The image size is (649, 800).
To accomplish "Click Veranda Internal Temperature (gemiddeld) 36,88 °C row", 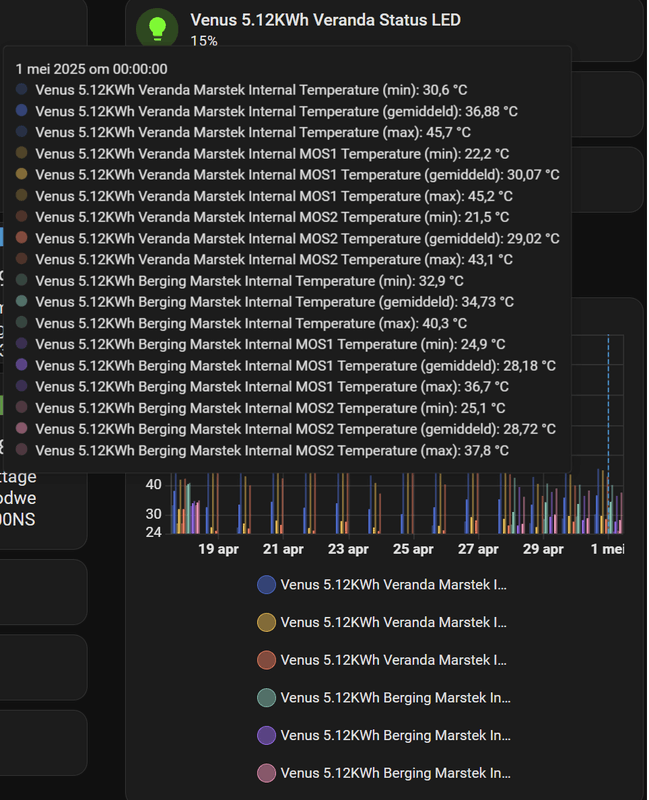I will [266, 111].
